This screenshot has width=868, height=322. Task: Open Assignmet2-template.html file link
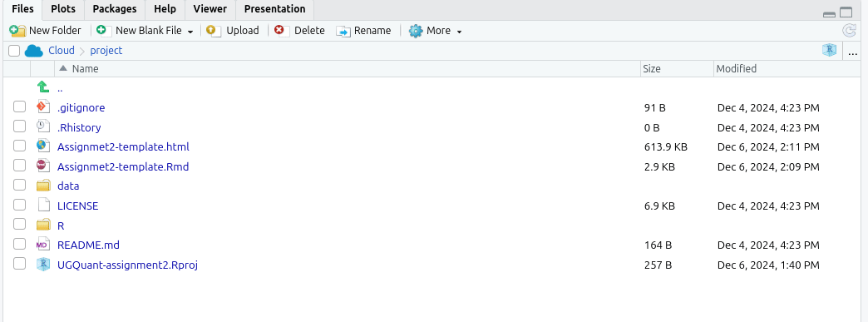123,147
